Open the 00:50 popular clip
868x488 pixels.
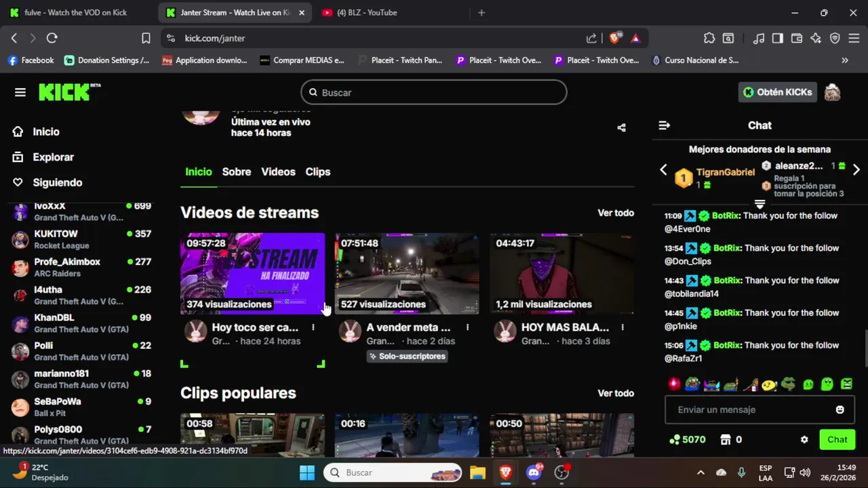pos(562,435)
